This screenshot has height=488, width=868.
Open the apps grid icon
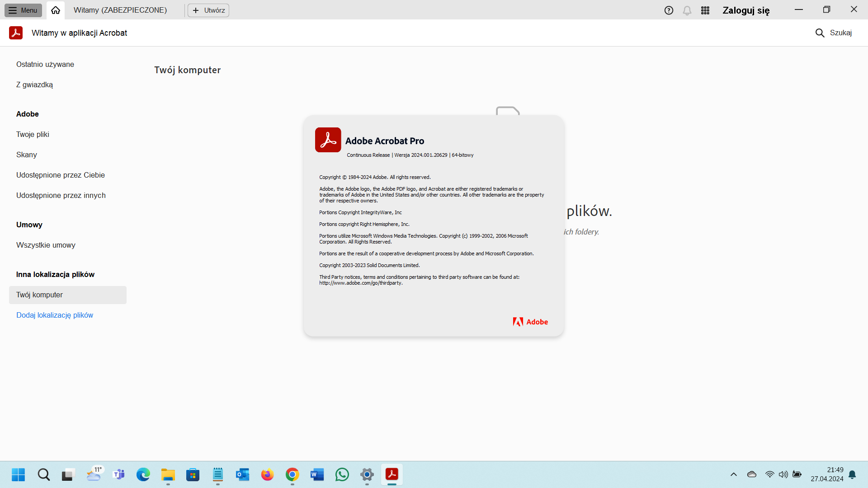(705, 10)
